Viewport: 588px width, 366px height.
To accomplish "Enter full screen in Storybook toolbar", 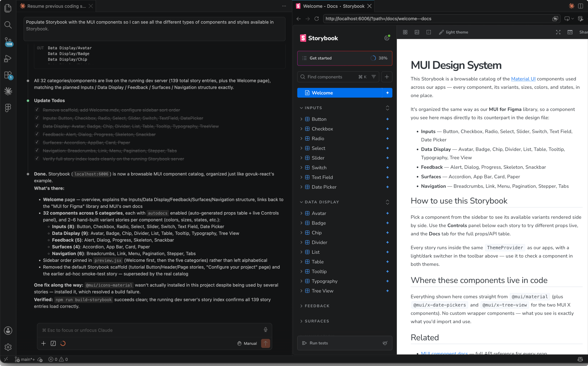I will (x=558, y=32).
